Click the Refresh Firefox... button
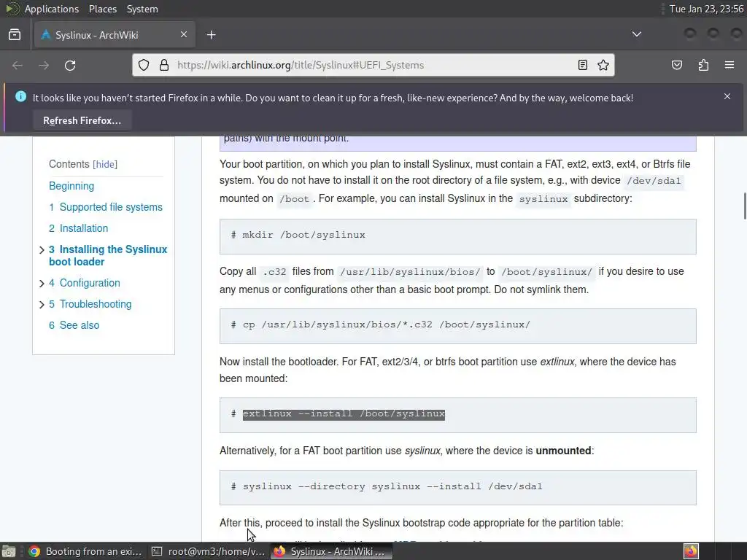 [x=82, y=120]
